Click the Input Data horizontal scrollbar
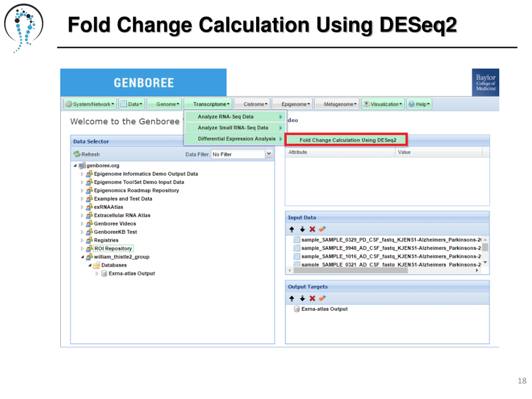Viewport: 532px width, 399px height. coord(351,271)
